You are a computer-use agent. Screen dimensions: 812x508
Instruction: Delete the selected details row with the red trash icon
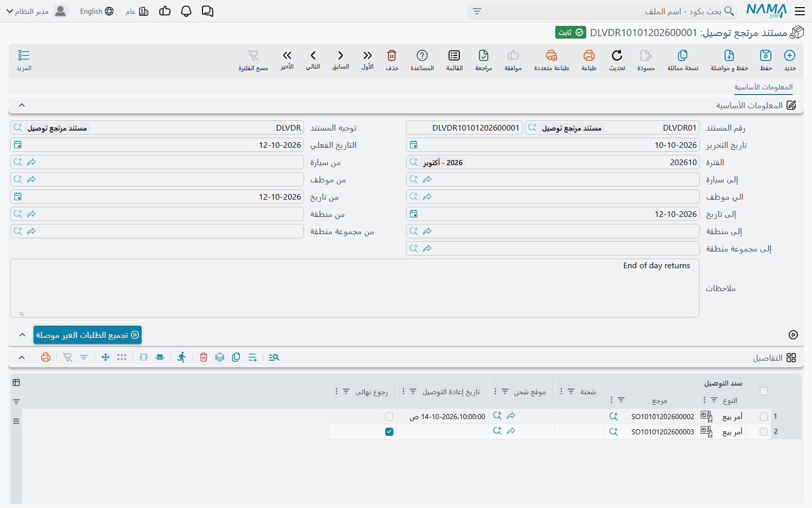pyautogui.click(x=204, y=358)
